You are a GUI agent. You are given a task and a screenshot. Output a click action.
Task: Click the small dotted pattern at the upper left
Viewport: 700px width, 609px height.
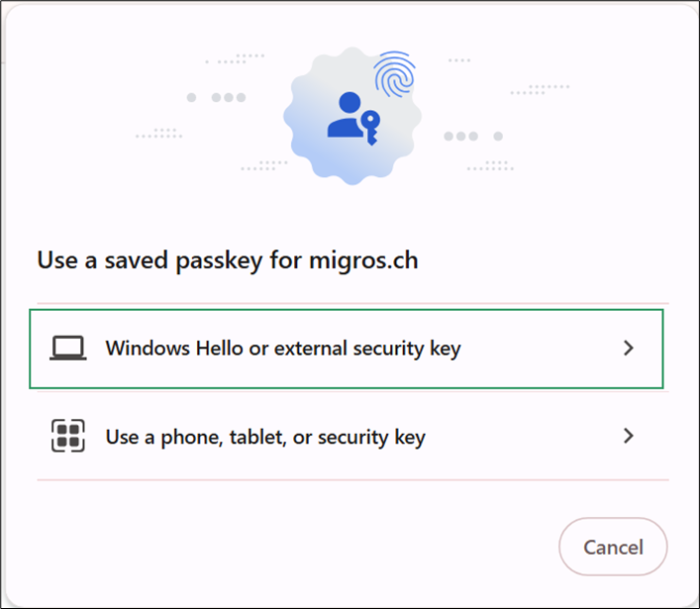pyautogui.click(x=235, y=58)
